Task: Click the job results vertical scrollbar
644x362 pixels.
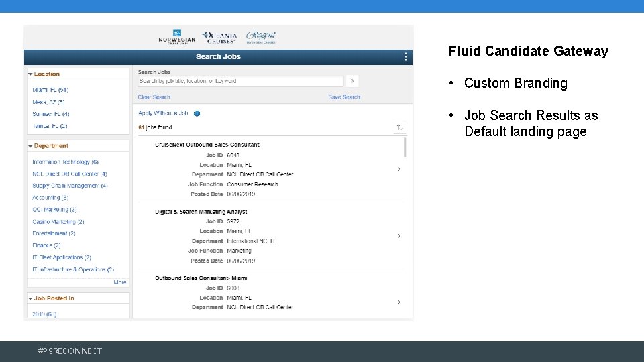Action: (405, 147)
